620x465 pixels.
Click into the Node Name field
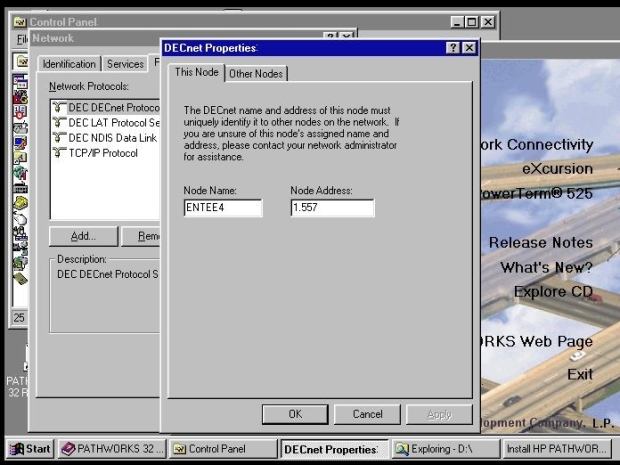point(222,208)
